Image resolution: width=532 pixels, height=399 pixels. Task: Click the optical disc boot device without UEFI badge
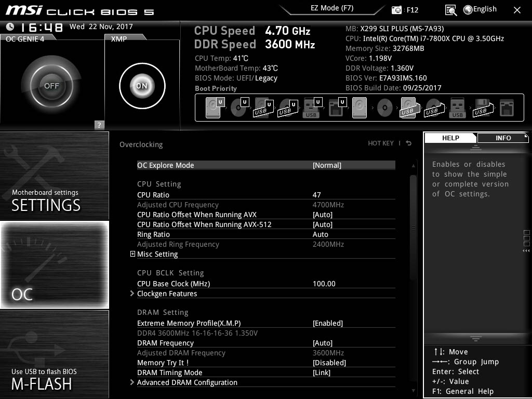tap(385, 108)
